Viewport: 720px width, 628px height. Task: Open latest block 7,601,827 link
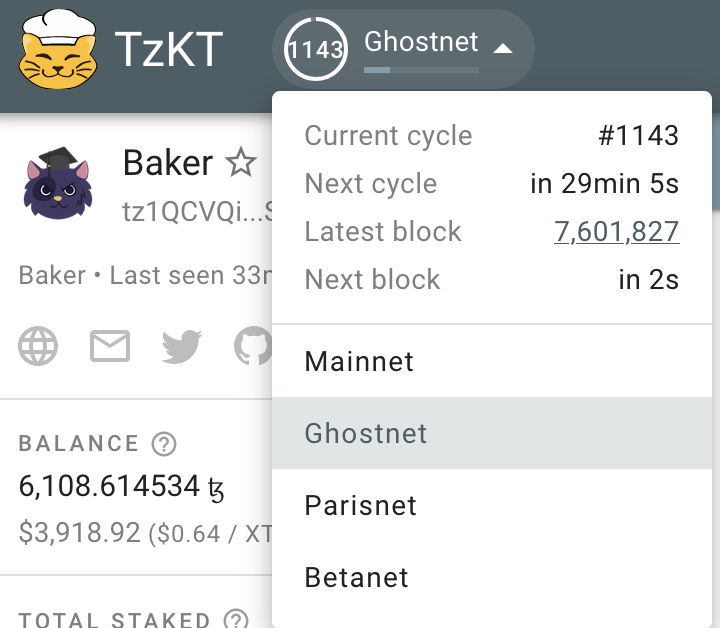click(616, 232)
